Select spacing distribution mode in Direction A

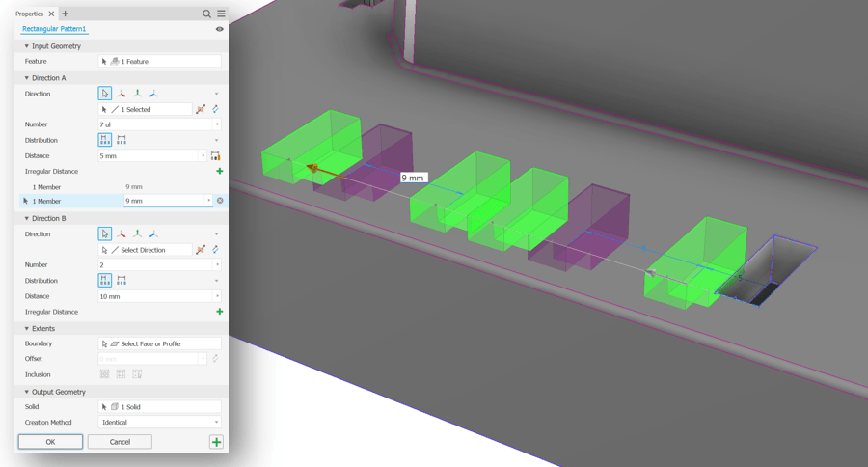pos(105,140)
